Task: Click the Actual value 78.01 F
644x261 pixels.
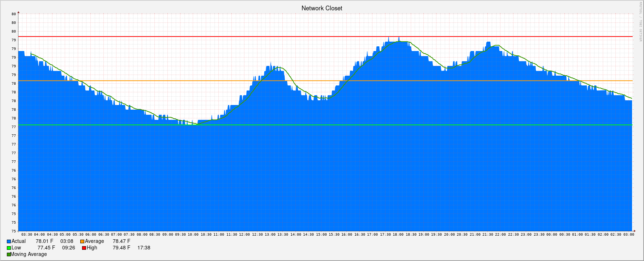Action: tap(44, 241)
